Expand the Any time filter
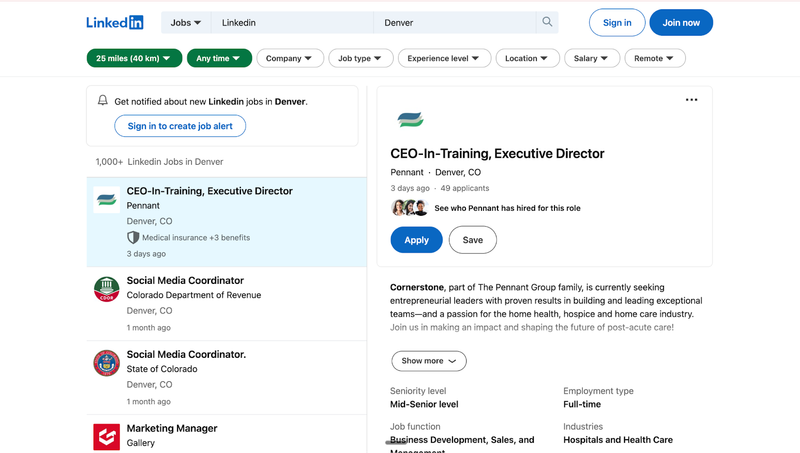Image resolution: width=800 pixels, height=453 pixels. (218, 59)
